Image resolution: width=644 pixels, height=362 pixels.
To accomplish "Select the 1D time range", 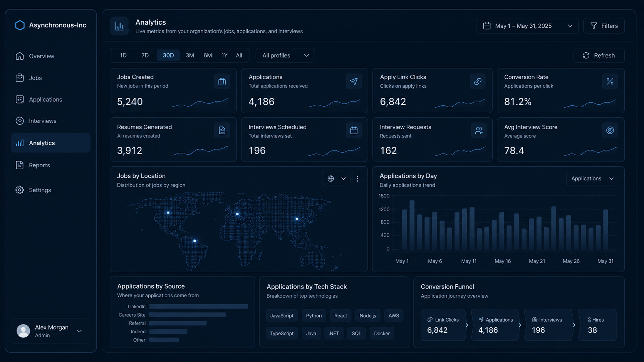I will pos(123,55).
